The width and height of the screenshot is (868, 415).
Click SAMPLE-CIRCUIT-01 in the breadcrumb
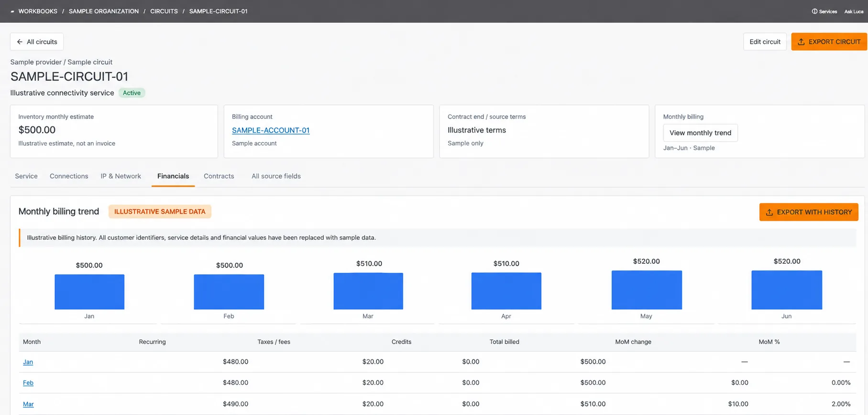(218, 11)
